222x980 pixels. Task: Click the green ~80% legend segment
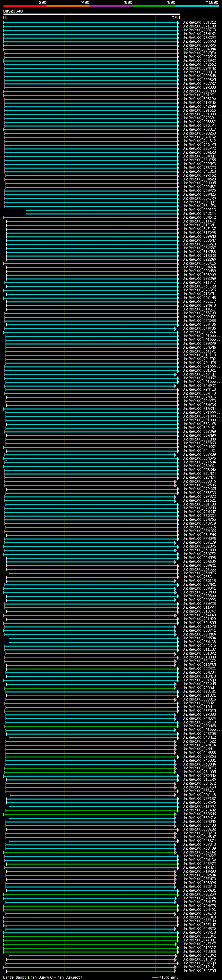coord(154,6)
